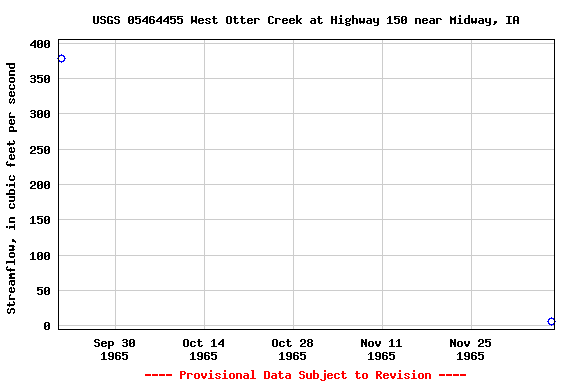Viewport: 576px width, 384px height.
Task: Click the y-axis value 50
Action: tap(43, 291)
